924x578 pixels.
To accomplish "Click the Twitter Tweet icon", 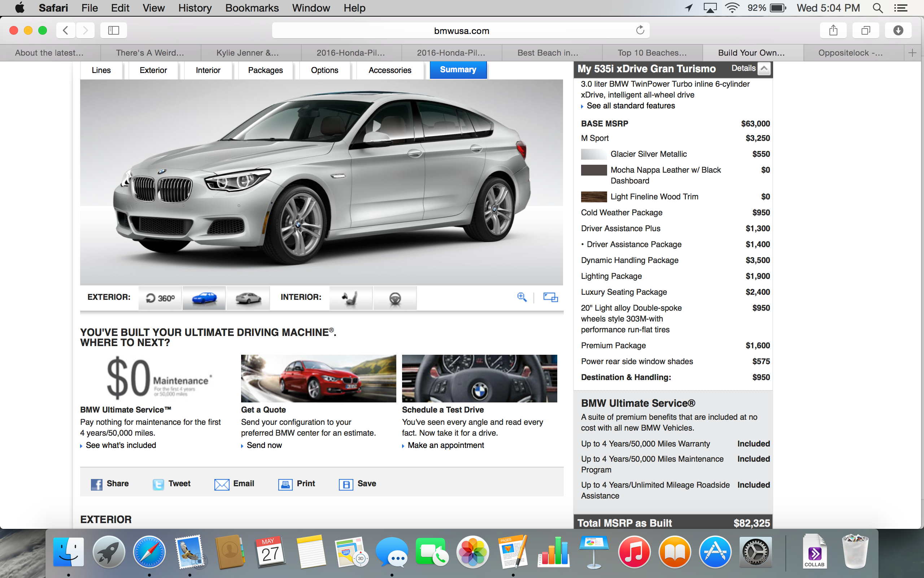I will [x=158, y=484].
